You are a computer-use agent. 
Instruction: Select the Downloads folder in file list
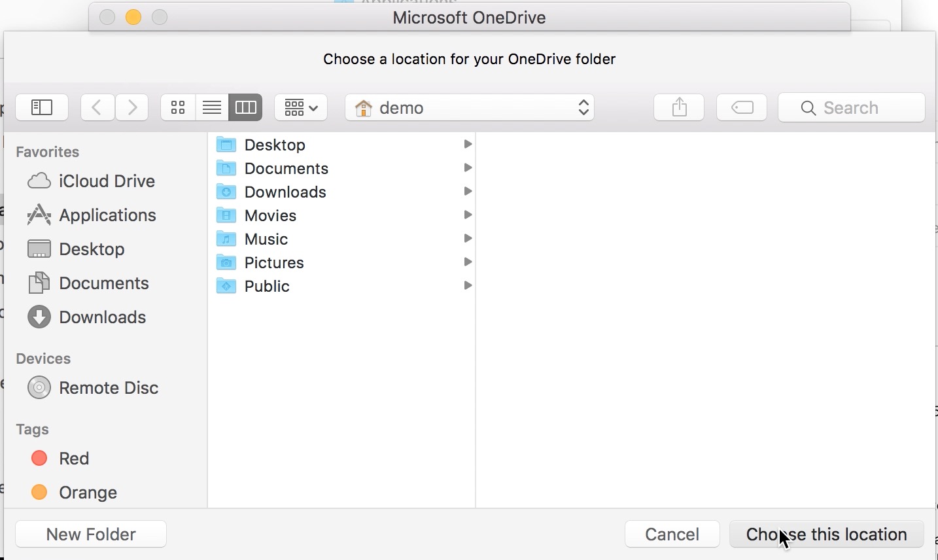[285, 192]
